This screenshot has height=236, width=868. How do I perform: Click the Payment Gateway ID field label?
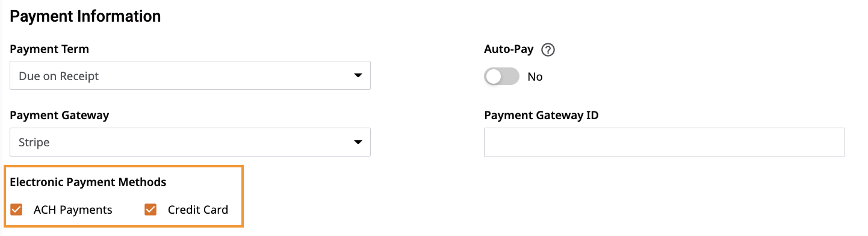click(541, 116)
